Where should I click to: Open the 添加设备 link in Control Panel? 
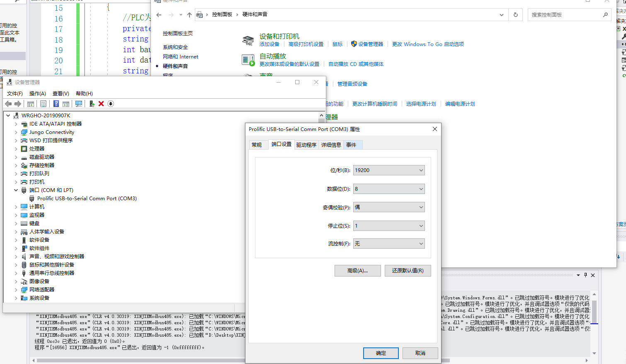click(x=269, y=44)
